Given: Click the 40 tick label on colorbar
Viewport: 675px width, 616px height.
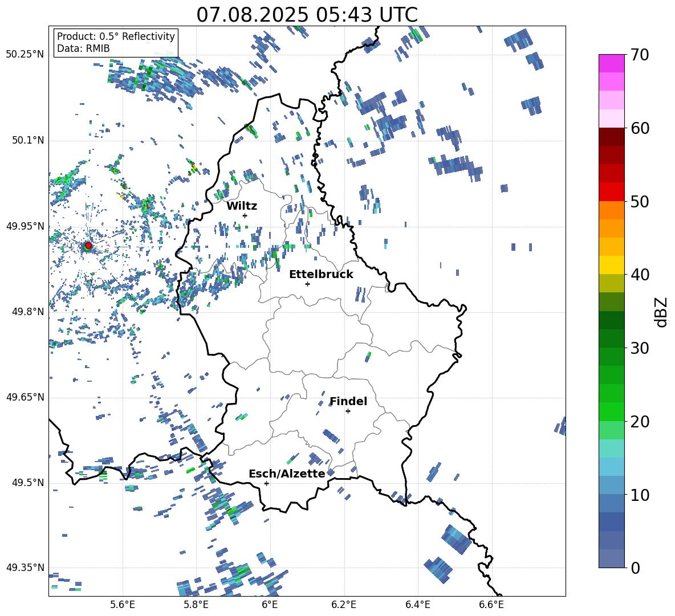Looking at the screenshot, I should tap(640, 275).
